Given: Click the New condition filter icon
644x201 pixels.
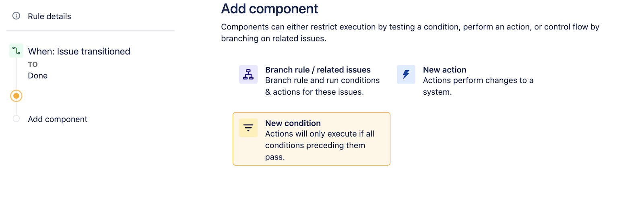Looking at the screenshot, I should 248,128.
